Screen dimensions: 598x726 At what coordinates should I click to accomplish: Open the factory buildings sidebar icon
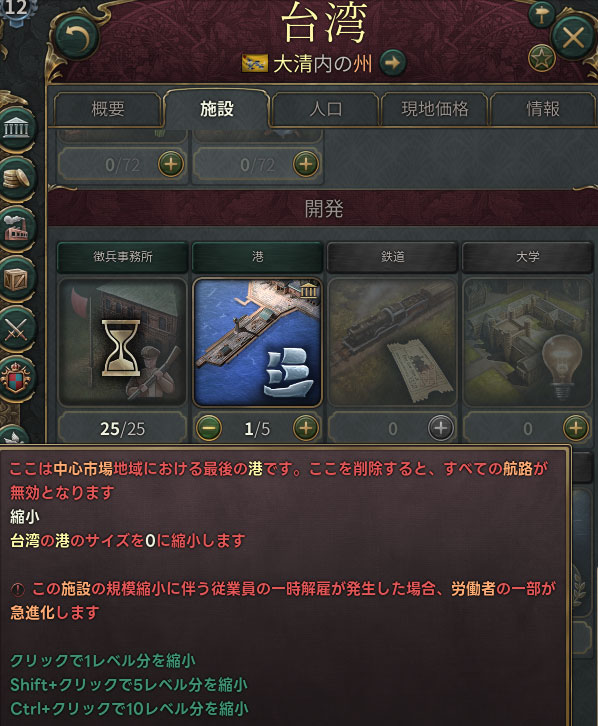point(17,229)
